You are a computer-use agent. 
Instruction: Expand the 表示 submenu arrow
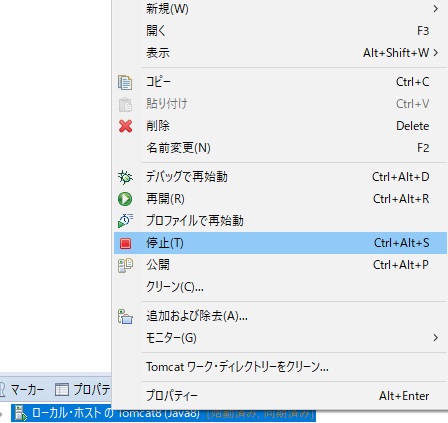pos(436,53)
